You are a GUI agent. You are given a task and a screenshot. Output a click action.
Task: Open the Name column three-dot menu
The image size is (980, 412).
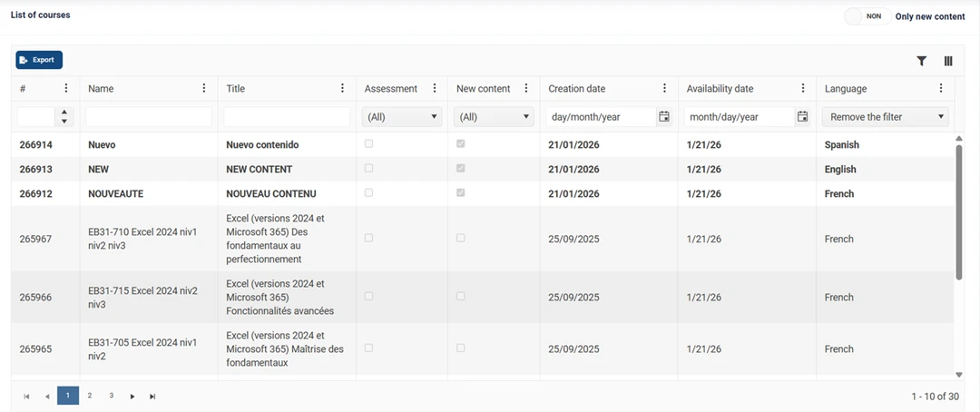[x=204, y=88]
